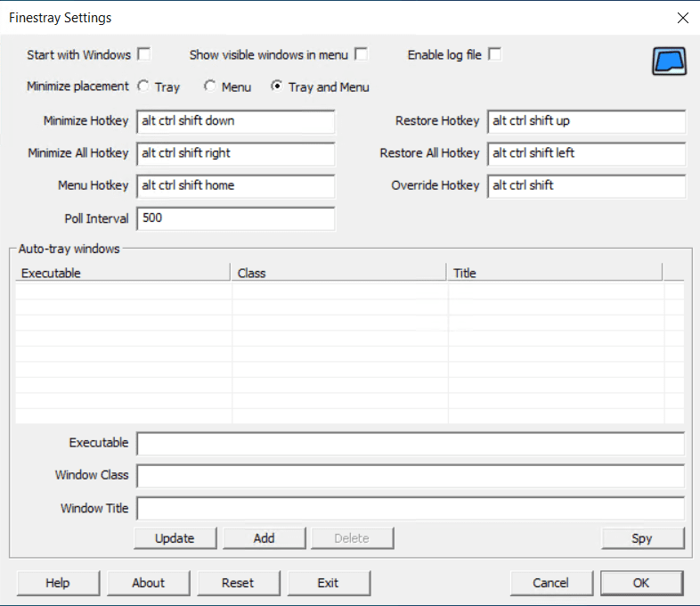Choose the Menu minimize placement radio button
Screen dimensions: 700x606
point(210,86)
